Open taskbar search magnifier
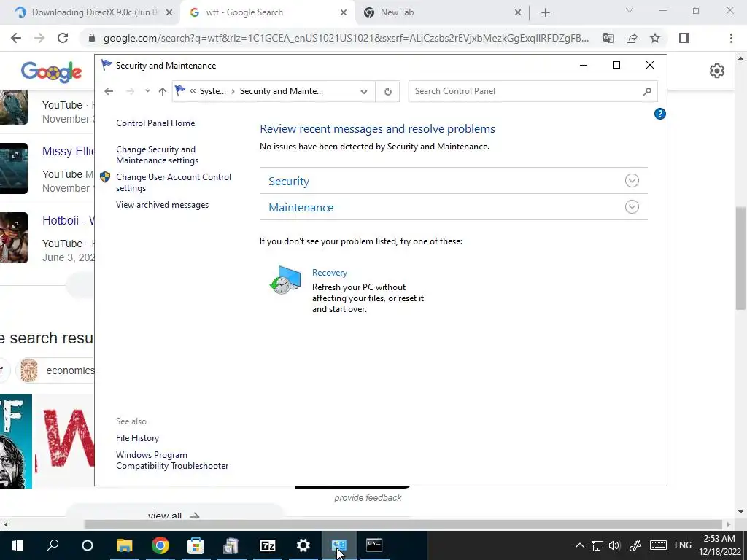747x560 pixels. pyautogui.click(x=53, y=545)
